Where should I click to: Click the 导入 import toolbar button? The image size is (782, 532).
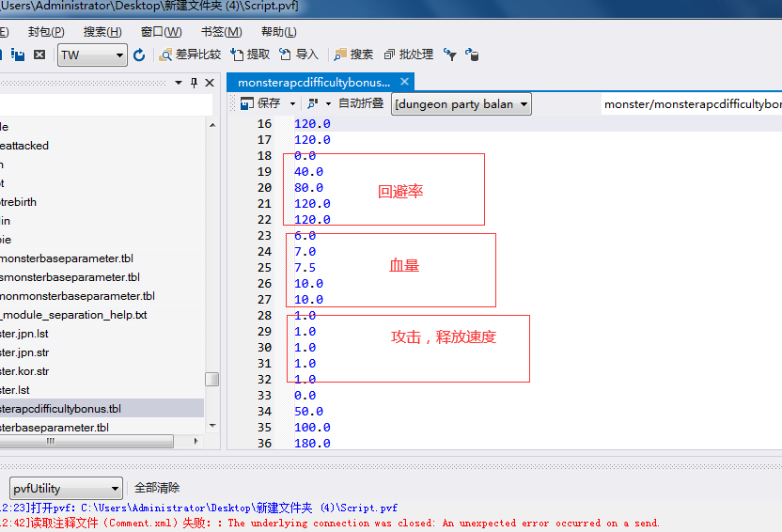point(299,55)
